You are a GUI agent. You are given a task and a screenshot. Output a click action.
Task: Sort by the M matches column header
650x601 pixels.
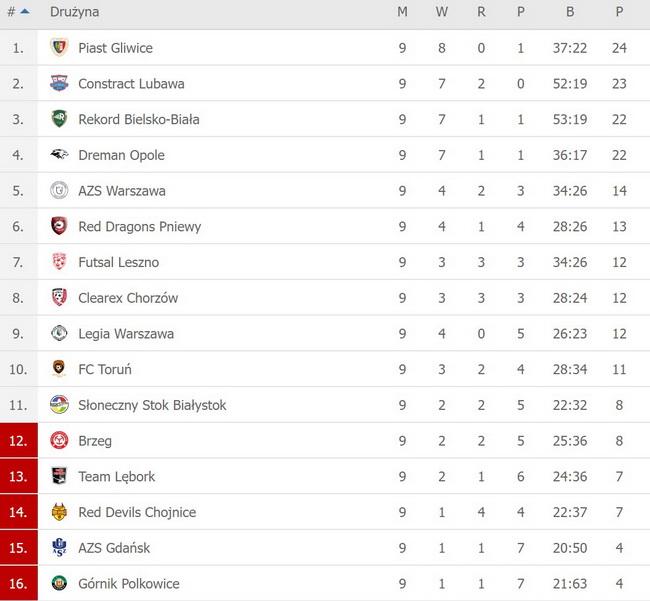click(x=402, y=12)
